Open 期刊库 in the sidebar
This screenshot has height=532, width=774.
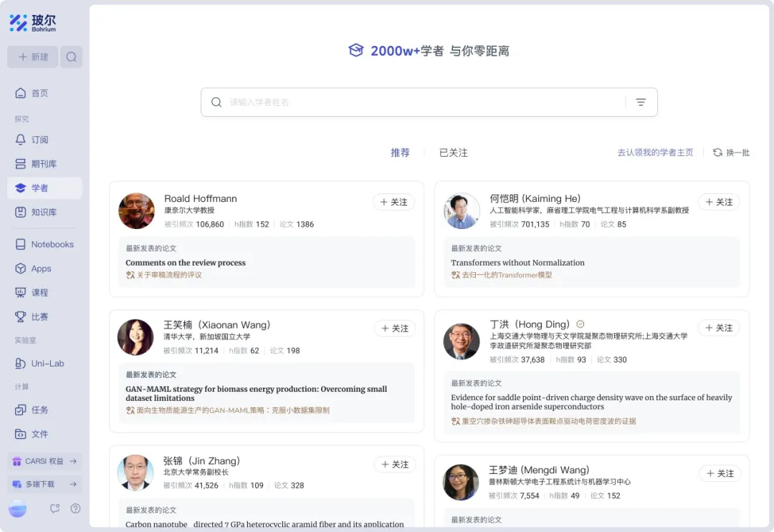click(x=44, y=164)
